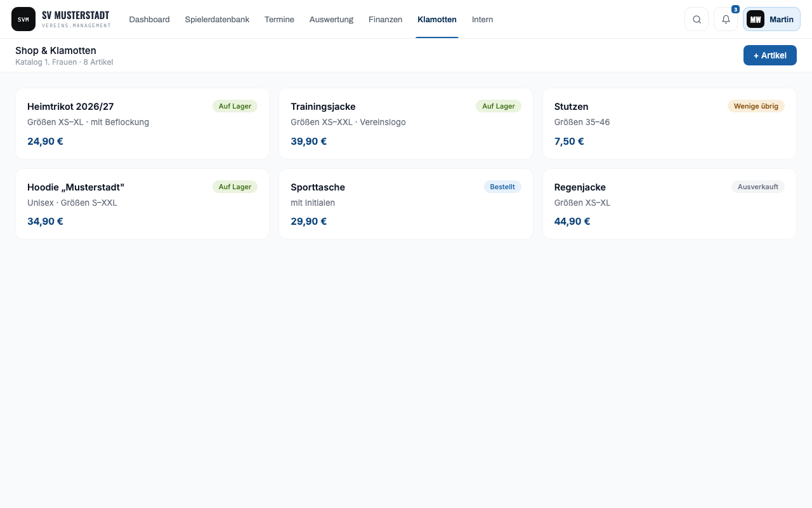The image size is (812, 508).
Task: Click the 7,50 € price
Action: pos(569,141)
